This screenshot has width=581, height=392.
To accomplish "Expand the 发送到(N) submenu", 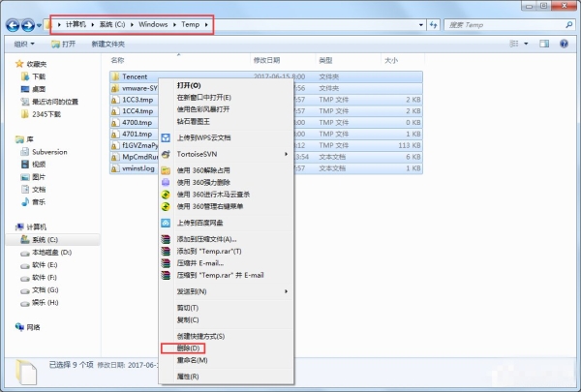I will [x=227, y=291].
